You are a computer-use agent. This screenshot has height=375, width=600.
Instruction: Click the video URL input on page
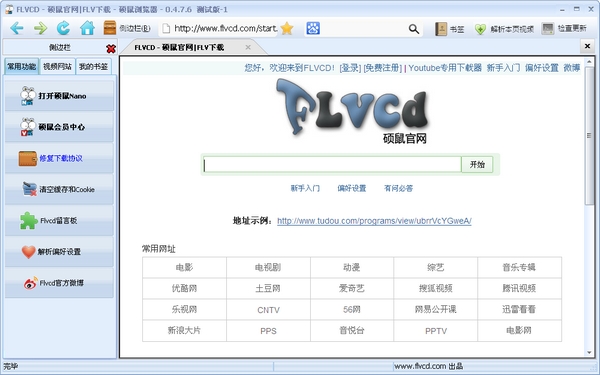click(x=332, y=165)
